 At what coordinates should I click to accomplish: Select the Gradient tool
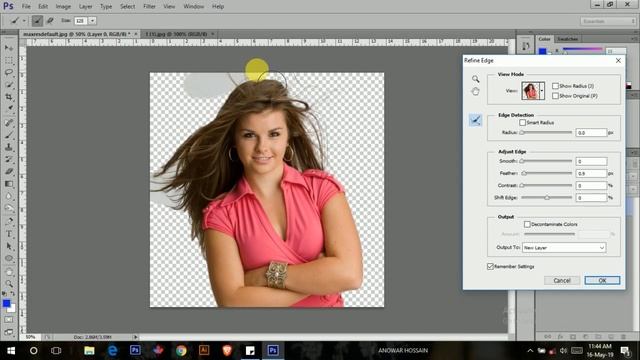(9, 184)
